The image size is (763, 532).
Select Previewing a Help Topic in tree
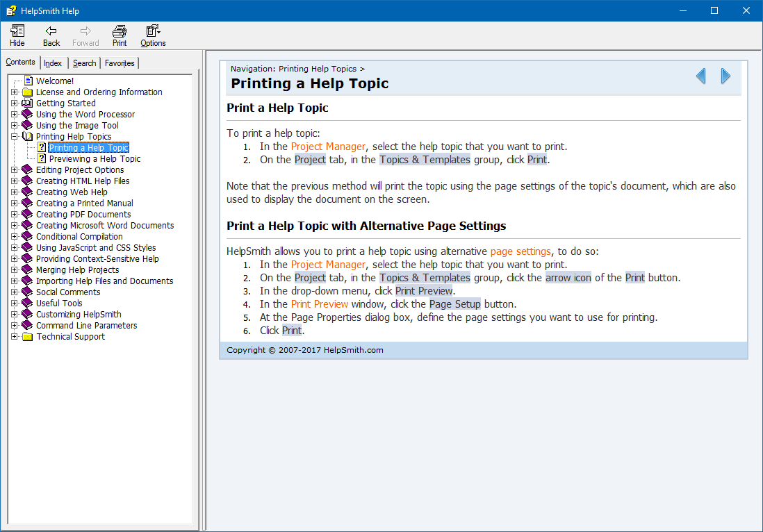click(95, 159)
